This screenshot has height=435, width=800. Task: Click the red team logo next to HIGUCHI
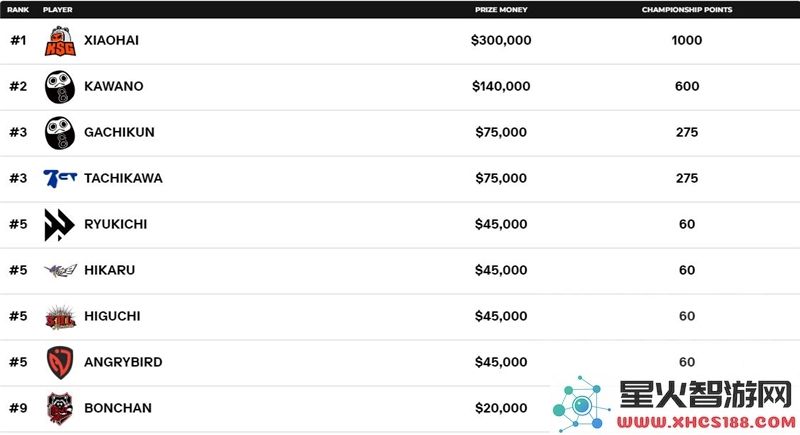tap(60, 317)
